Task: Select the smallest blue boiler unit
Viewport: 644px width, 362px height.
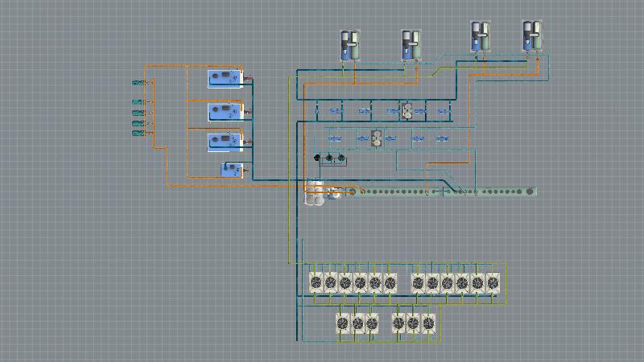Action: 232,169
